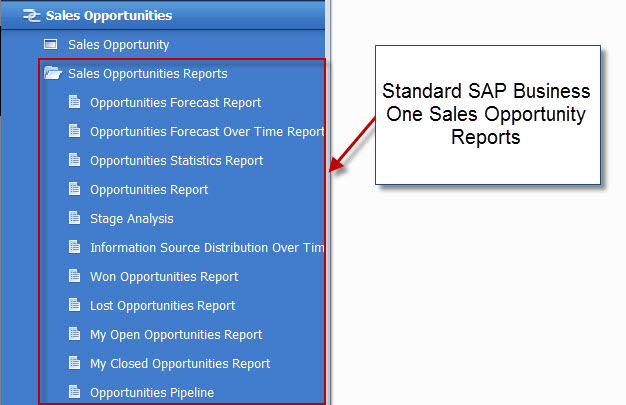The width and height of the screenshot is (626, 405).
Task: Open Opportunities Forecast Over Time Report
Action: tap(206, 132)
